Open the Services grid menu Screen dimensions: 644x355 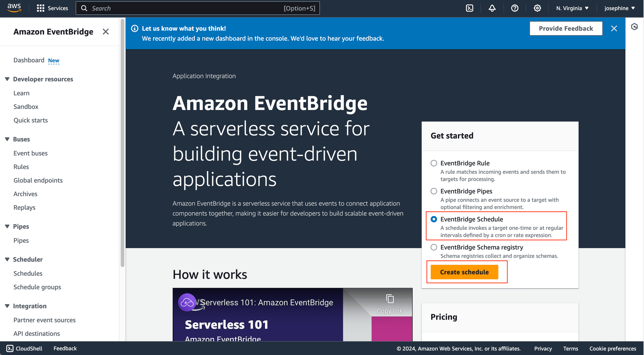pos(52,8)
